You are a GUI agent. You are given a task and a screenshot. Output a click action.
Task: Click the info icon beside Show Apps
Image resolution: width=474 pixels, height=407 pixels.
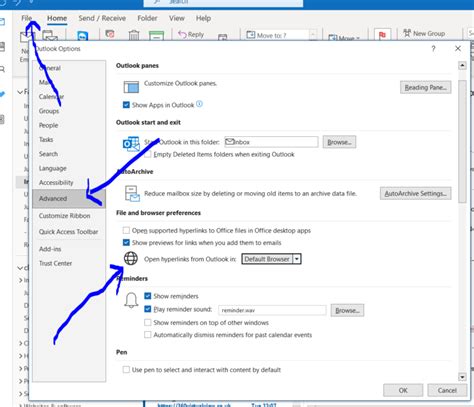(x=199, y=104)
